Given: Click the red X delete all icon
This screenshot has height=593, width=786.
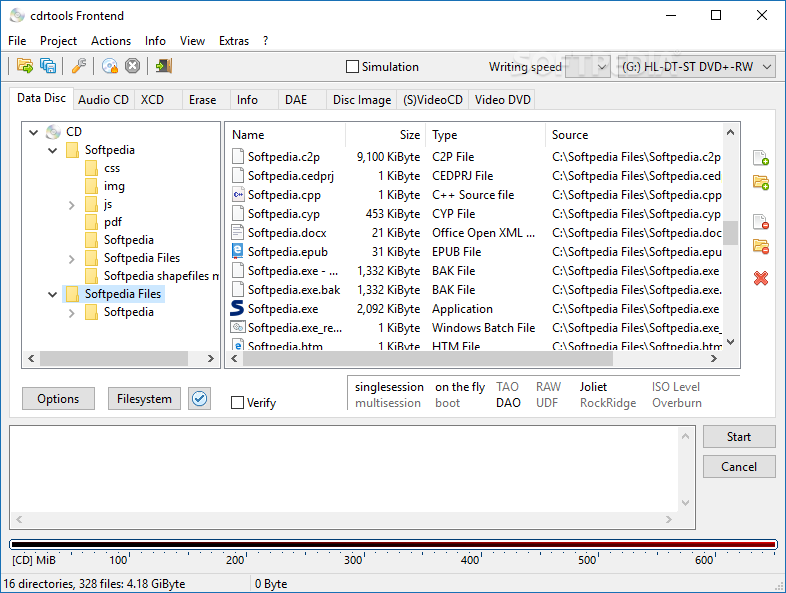Looking at the screenshot, I should [x=761, y=278].
